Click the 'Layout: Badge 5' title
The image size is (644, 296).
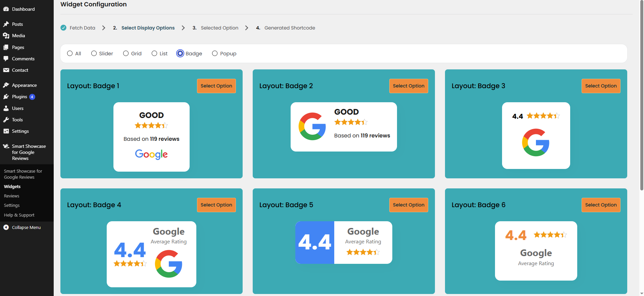pos(286,205)
